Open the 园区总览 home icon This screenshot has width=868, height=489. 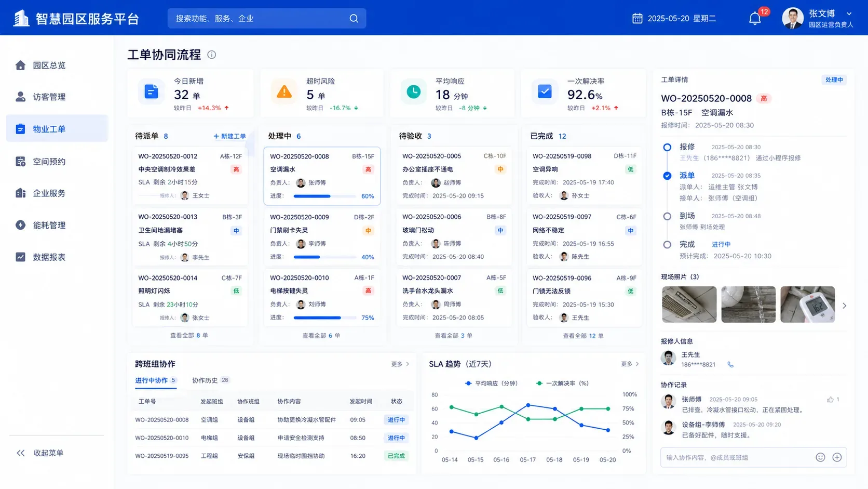click(20, 65)
